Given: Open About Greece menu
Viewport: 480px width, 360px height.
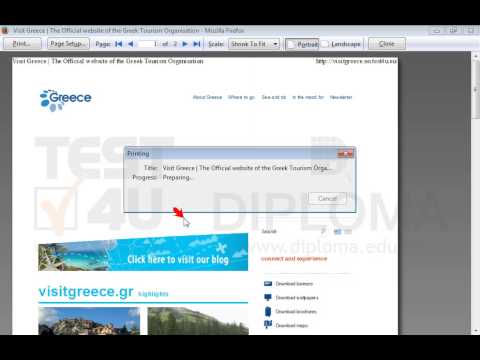Looking at the screenshot, I should coord(207,97).
